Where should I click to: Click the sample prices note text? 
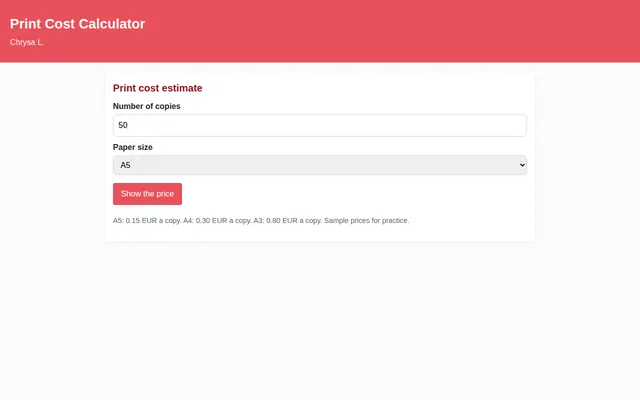pos(261,220)
